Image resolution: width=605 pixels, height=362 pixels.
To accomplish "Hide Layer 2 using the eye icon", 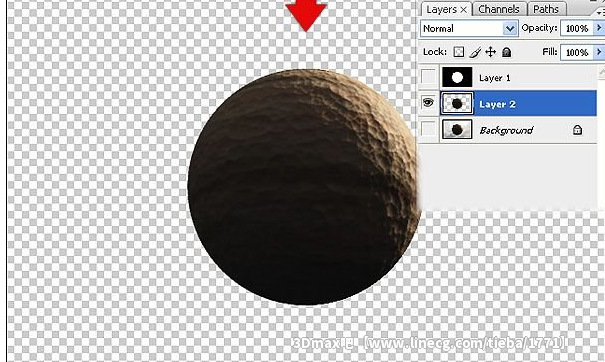I will coord(428,103).
